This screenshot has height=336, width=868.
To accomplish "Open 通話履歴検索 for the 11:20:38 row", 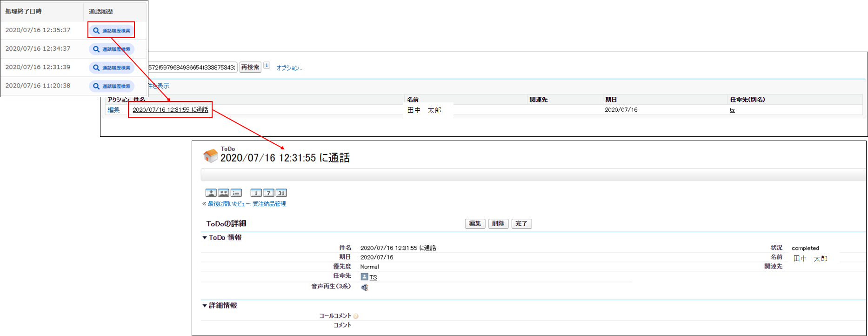I will 112,86.
